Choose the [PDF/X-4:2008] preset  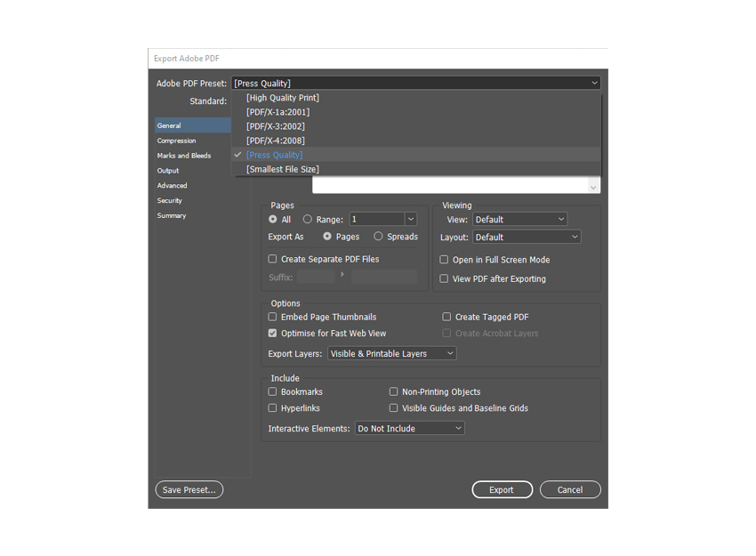click(x=416, y=141)
